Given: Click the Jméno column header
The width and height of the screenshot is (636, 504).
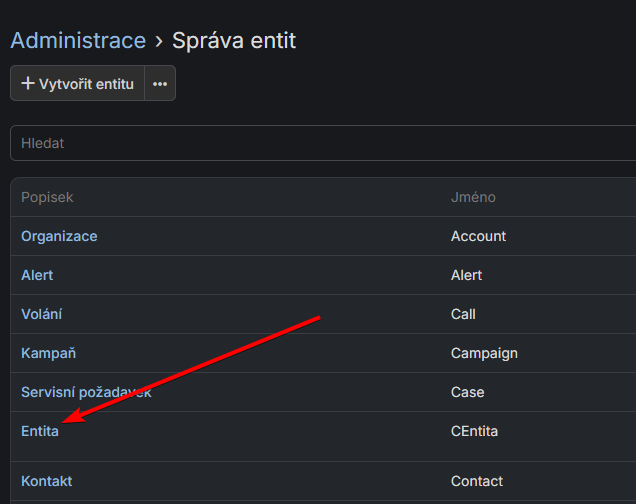Looking at the screenshot, I should pos(473,197).
